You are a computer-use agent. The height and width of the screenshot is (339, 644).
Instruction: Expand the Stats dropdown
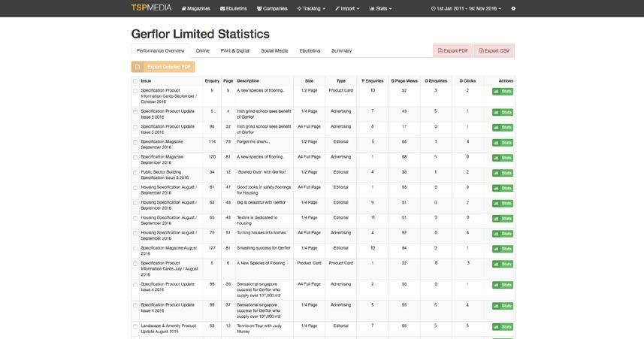click(380, 8)
